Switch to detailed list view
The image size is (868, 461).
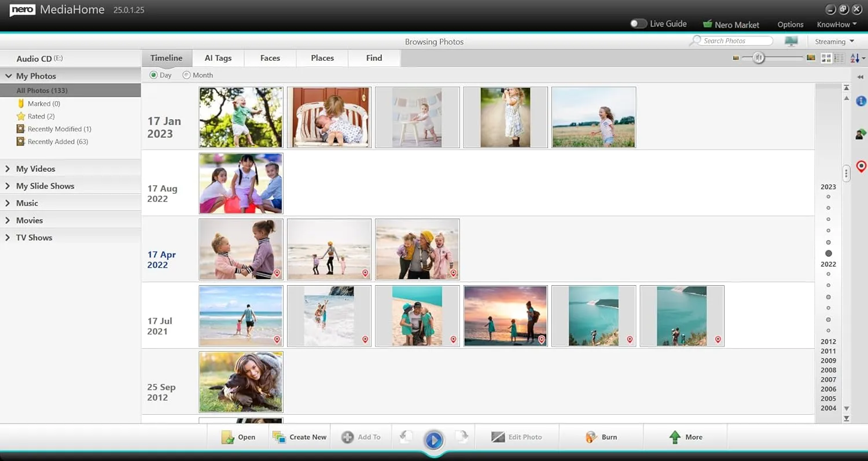[x=838, y=58]
